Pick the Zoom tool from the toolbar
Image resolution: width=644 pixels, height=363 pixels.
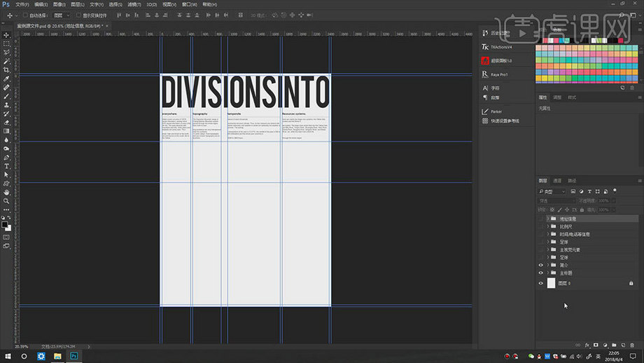click(6, 201)
